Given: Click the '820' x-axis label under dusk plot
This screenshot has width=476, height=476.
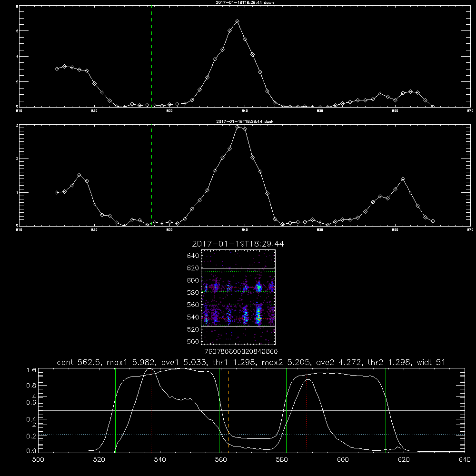Looking at the screenshot, I should click(94, 230).
